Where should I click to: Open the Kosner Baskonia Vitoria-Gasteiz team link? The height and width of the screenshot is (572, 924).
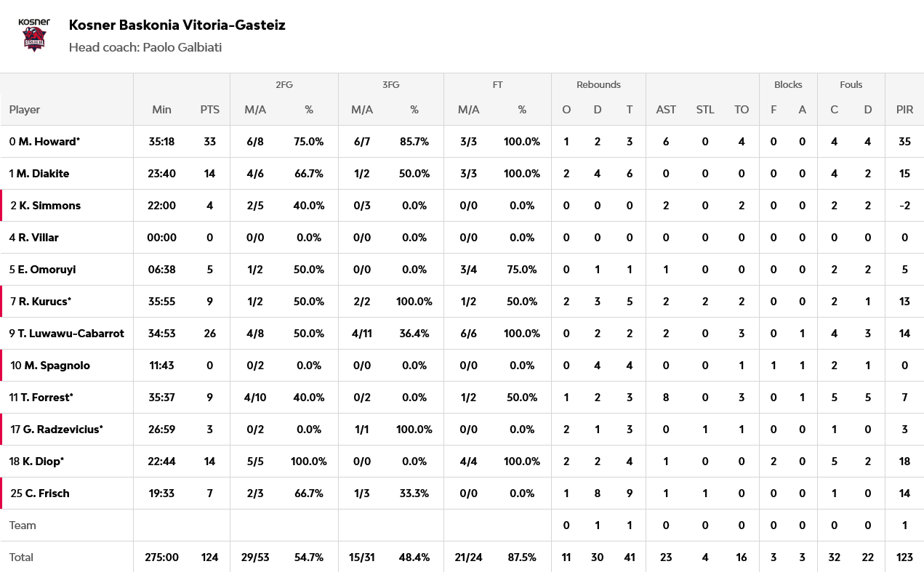(177, 25)
